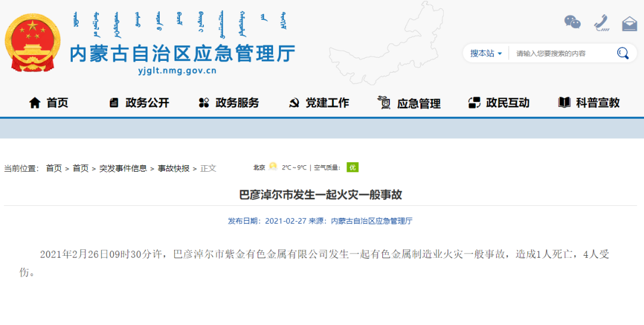Click the magnifier search icon

coord(623,53)
